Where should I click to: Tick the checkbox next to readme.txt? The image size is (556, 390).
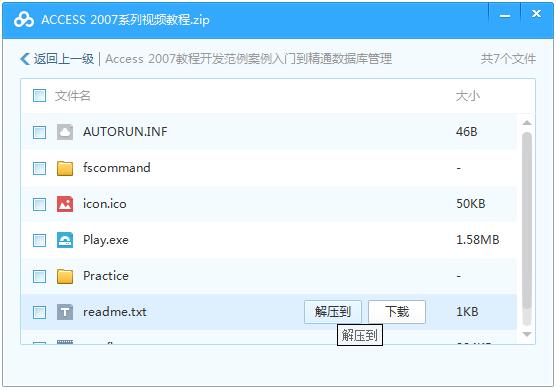tap(39, 312)
